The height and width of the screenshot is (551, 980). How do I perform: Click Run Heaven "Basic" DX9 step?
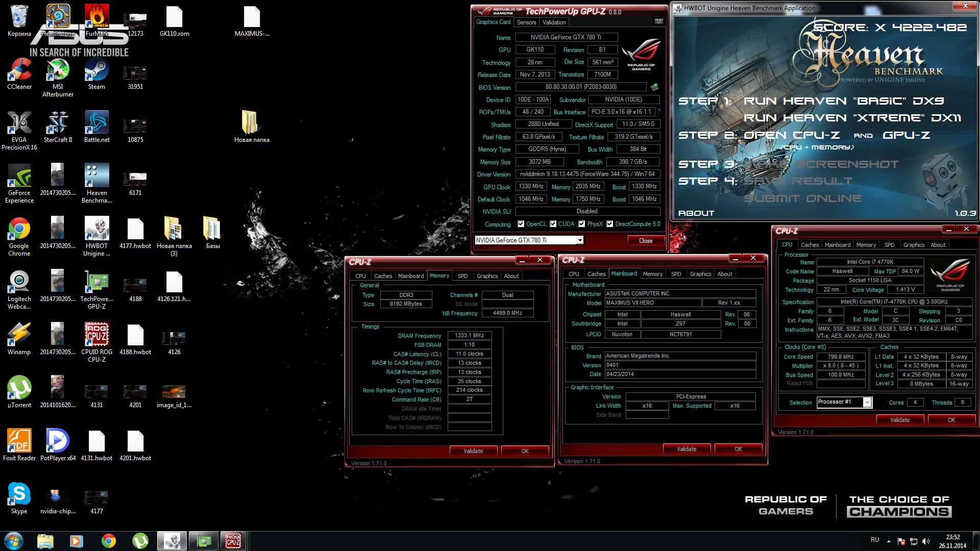click(844, 101)
